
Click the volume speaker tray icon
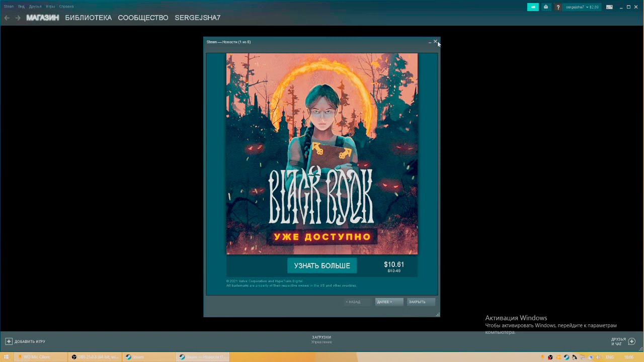point(598,357)
